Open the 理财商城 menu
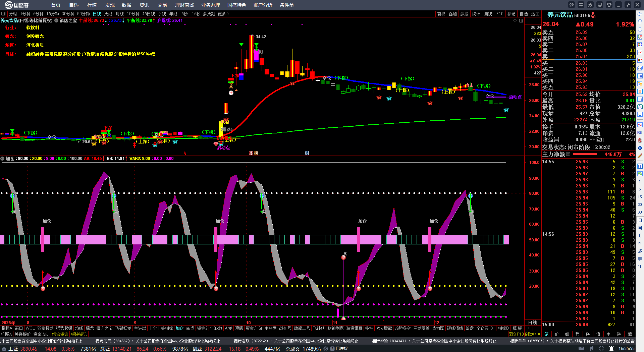 pos(184,5)
